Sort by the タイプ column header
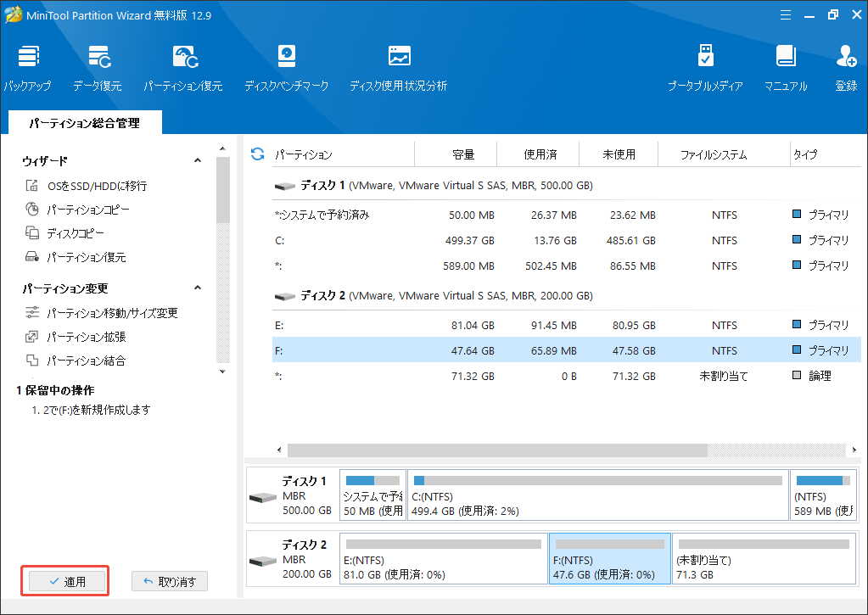The height and width of the screenshot is (615, 868). coord(825,154)
